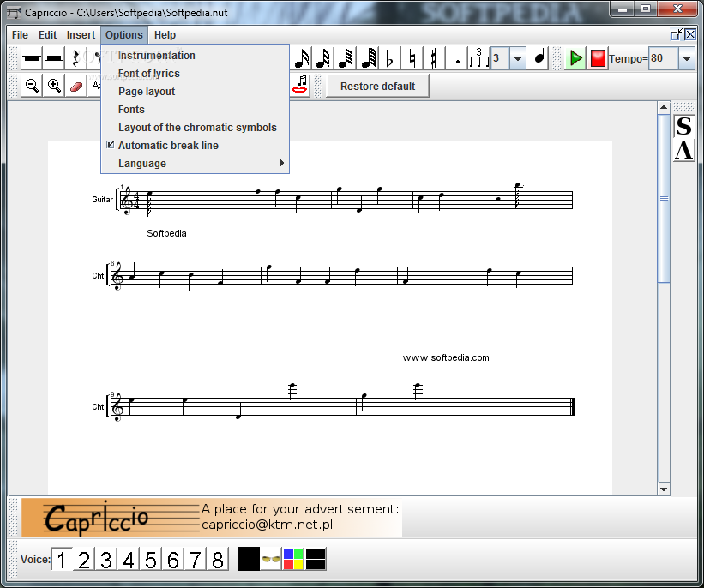Select the quarter note head icon

pos(539,58)
